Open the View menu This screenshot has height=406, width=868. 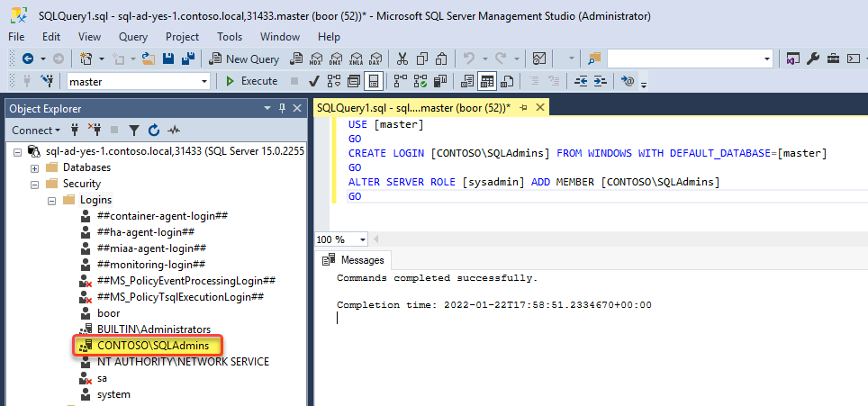click(90, 37)
